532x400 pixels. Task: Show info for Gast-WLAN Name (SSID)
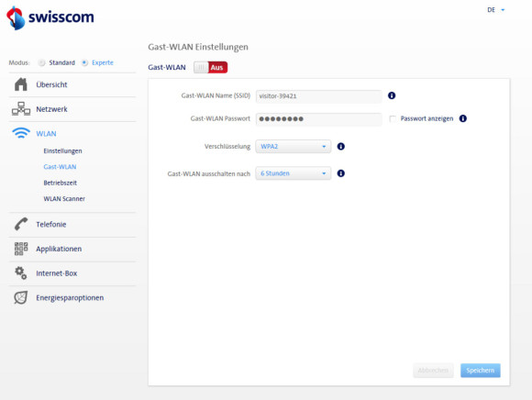(392, 95)
